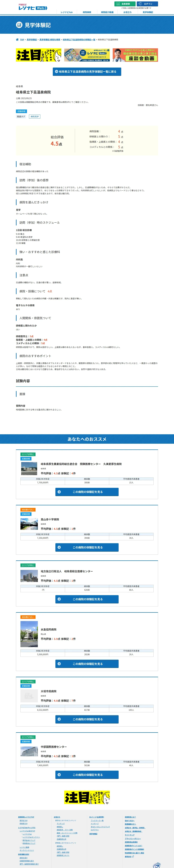Image resolution: width=174 pixels, height=868 pixels.
Task: Click footer ブックマーク一覧 link
Action: (97, 821)
